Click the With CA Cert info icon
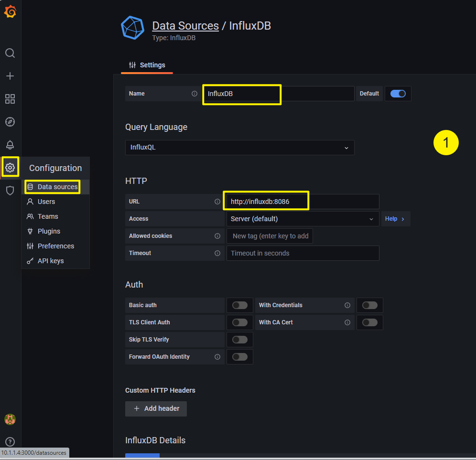476x460 pixels. pyautogui.click(x=347, y=322)
